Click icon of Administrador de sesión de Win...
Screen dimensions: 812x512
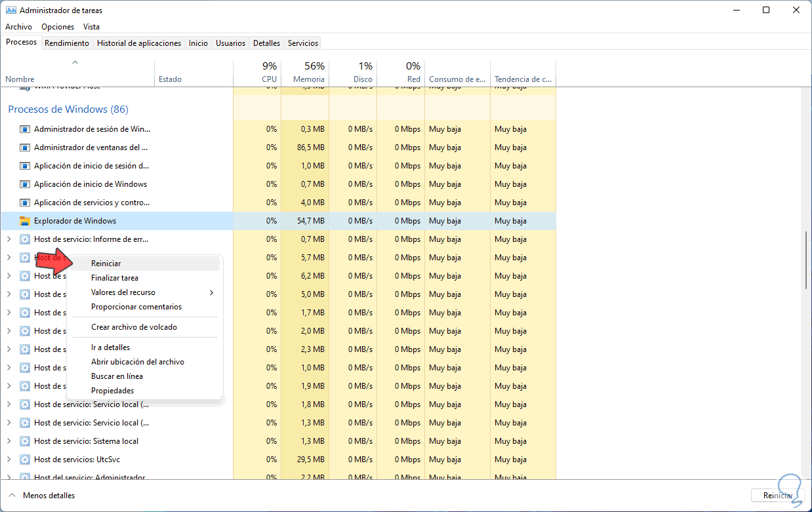tap(25, 129)
